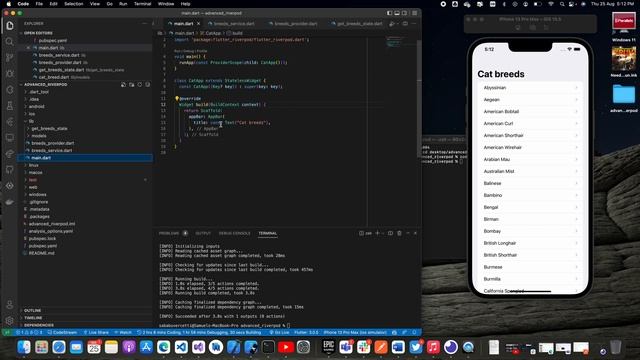Select Abyssinian in the Cat breeds list
The height and width of the screenshot is (360, 640).
531,88
